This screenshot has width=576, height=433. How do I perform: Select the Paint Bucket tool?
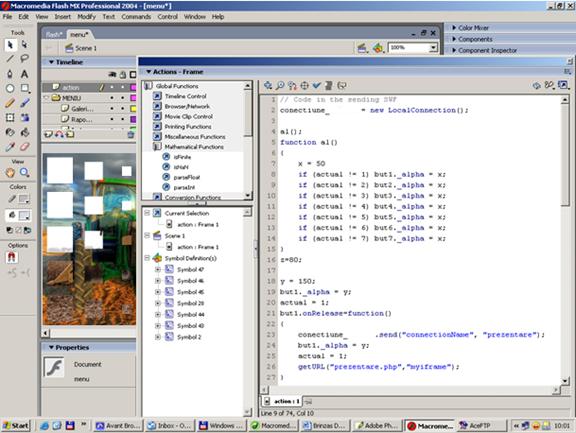(x=25, y=132)
